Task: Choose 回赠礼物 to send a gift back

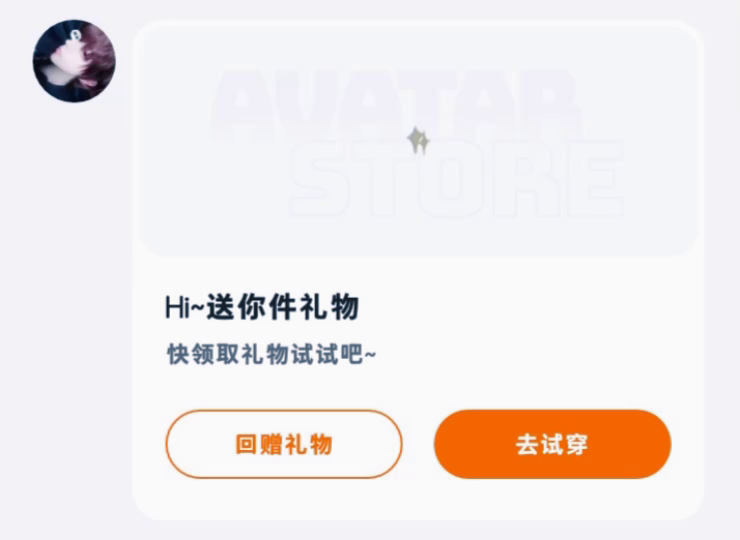Action: click(x=284, y=444)
